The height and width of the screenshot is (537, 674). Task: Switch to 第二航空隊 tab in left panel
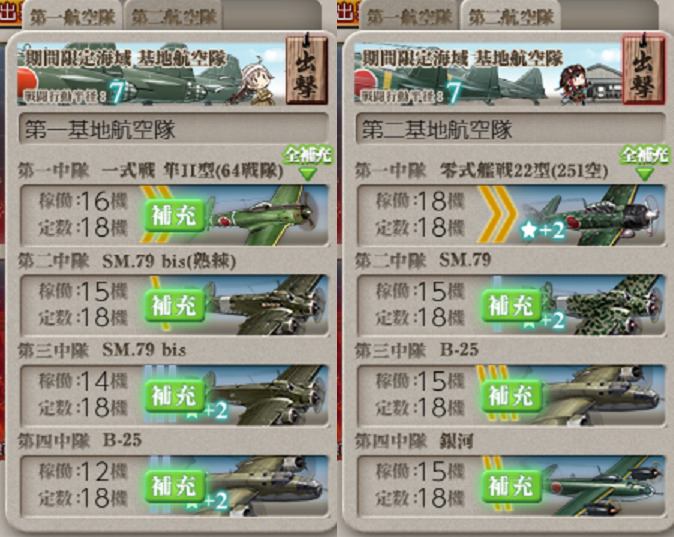point(174,16)
